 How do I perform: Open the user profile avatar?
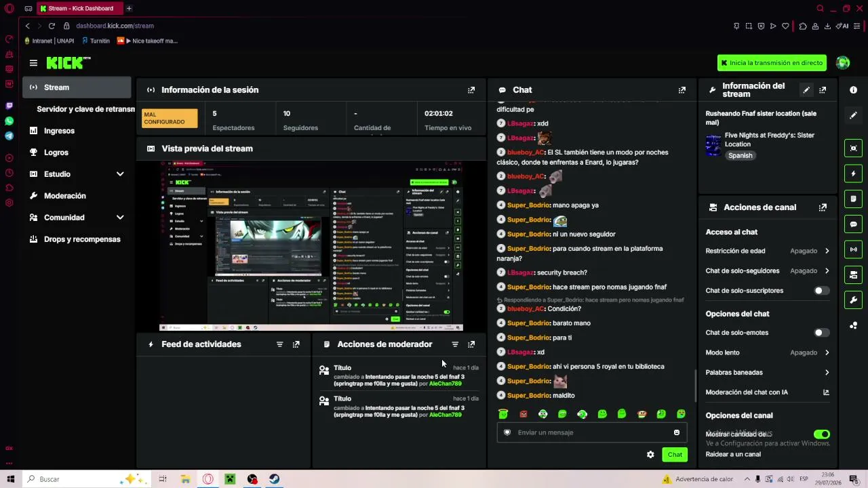[843, 63]
